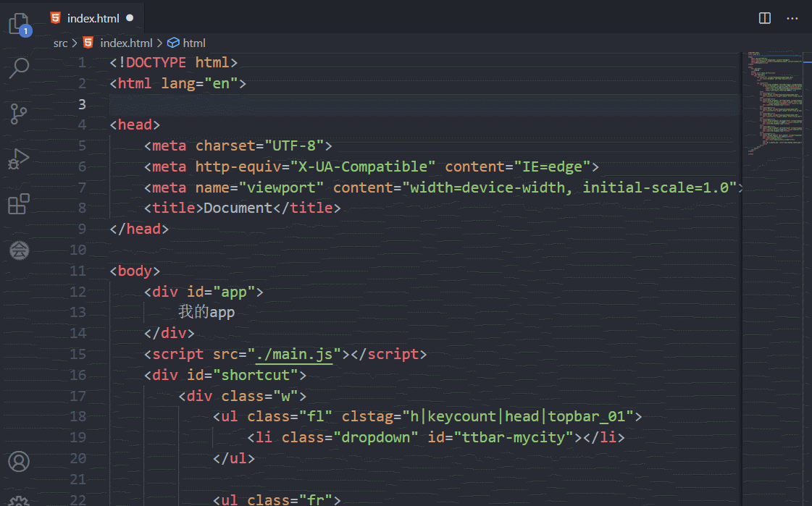Open the Search panel
Screen dimensions: 812x506
click(18, 68)
